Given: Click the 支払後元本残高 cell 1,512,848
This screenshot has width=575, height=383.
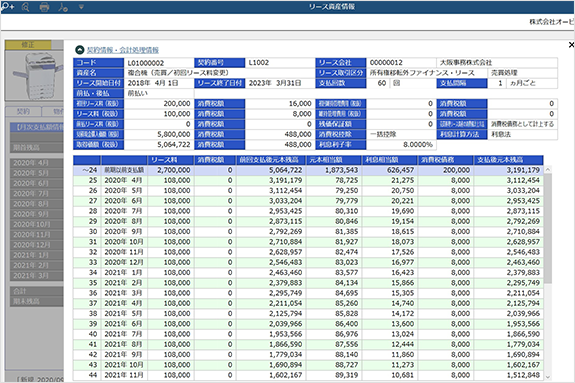Looking at the screenshot, I should click(508, 375).
